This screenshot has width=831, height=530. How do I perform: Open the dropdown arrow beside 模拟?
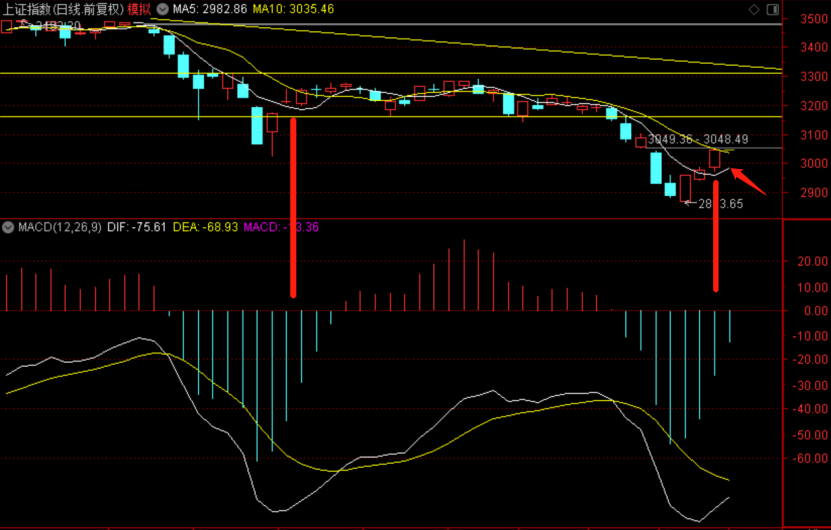[163, 9]
